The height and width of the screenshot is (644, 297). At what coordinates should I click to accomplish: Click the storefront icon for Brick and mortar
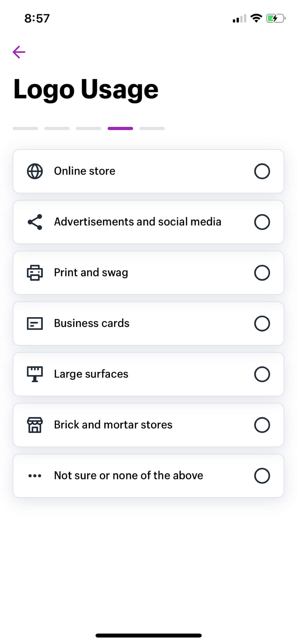(x=35, y=425)
